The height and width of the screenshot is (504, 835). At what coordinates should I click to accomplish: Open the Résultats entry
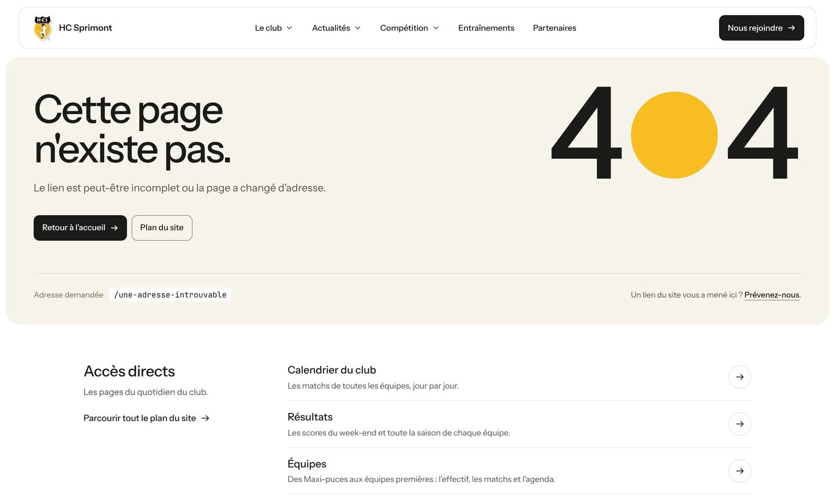[x=520, y=424]
